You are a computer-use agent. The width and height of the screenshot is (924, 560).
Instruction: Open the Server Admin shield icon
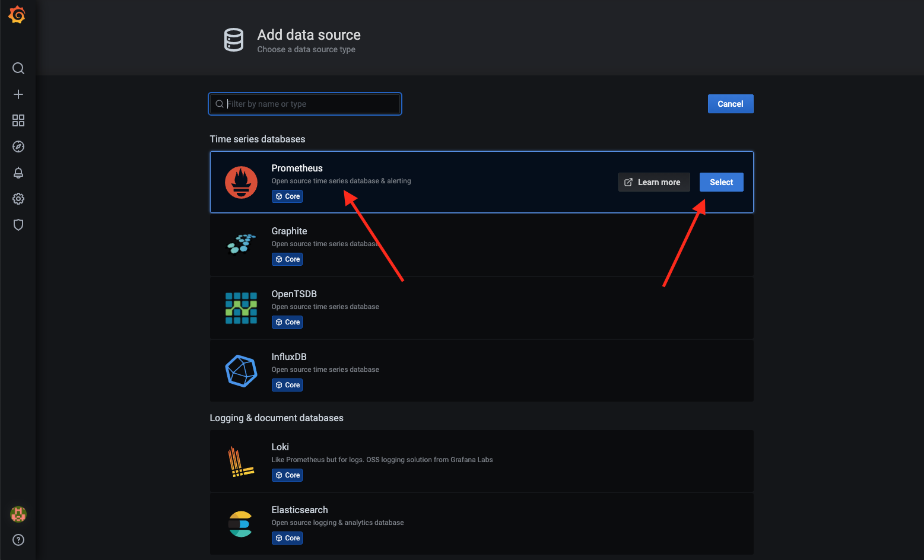(x=18, y=225)
